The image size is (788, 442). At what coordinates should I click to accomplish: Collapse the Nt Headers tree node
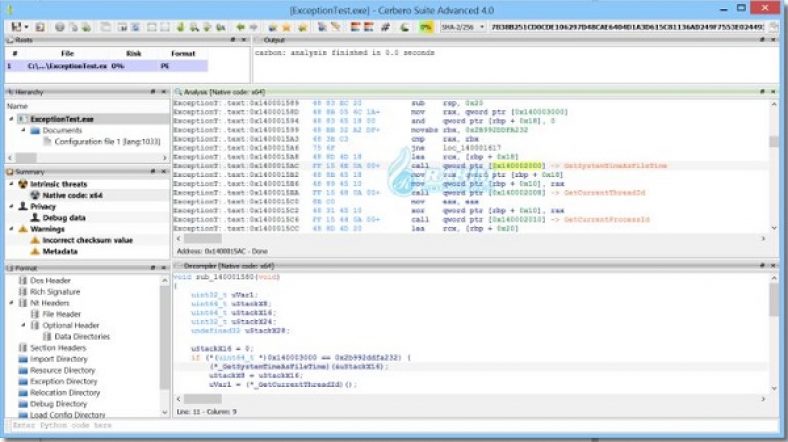point(10,302)
